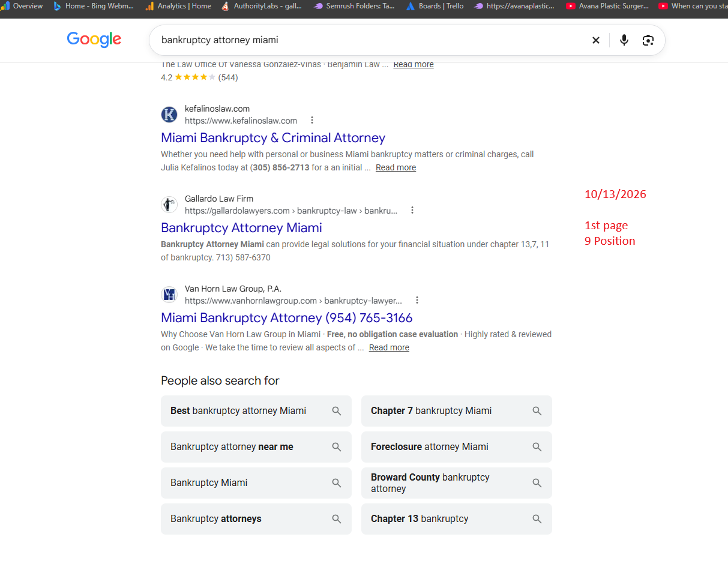Screen dimensions: 728x561
Task: Click Read more under Van Horn snippet
Action: 389,348
